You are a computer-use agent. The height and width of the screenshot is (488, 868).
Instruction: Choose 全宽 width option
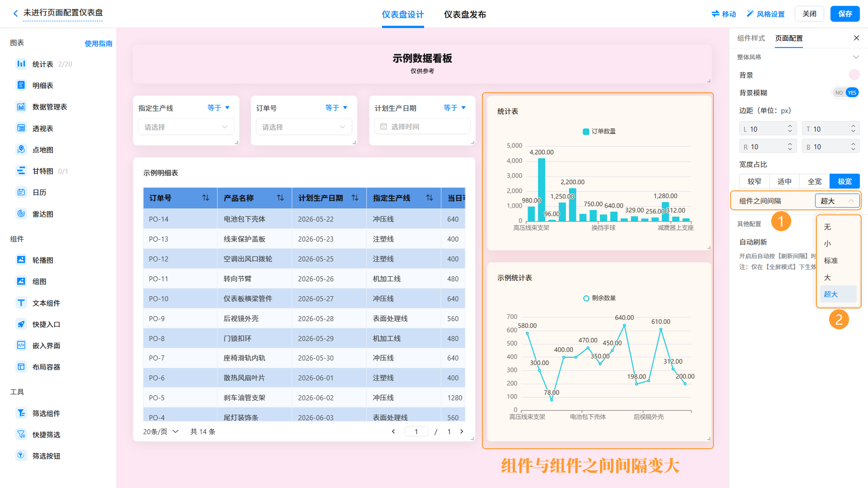815,181
